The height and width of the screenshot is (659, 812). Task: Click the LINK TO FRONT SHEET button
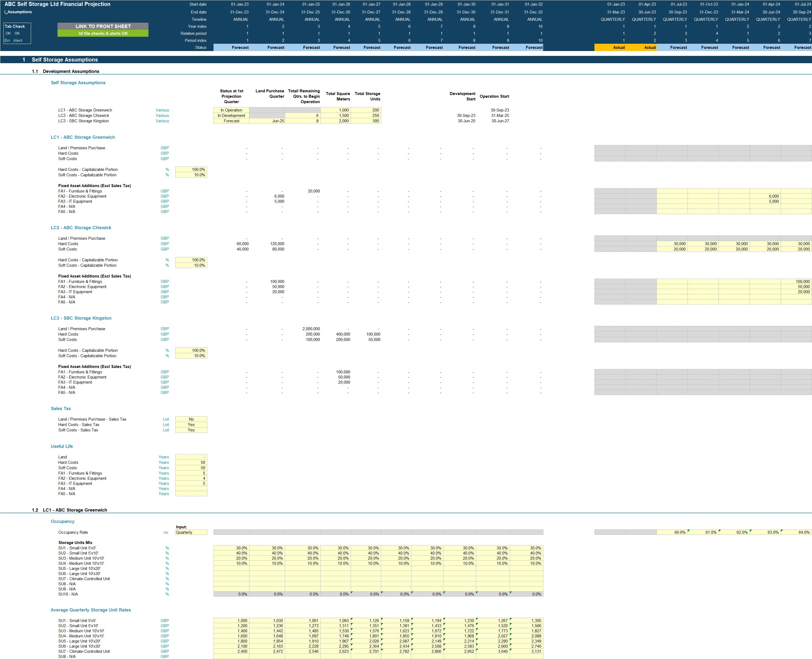point(103,26)
